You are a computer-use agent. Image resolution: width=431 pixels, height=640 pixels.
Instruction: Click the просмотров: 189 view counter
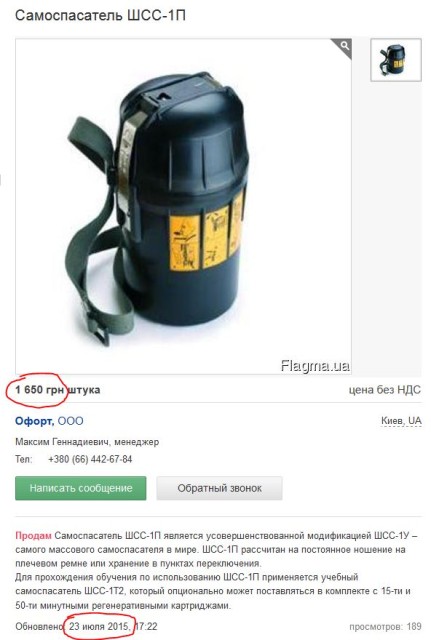(x=385, y=626)
